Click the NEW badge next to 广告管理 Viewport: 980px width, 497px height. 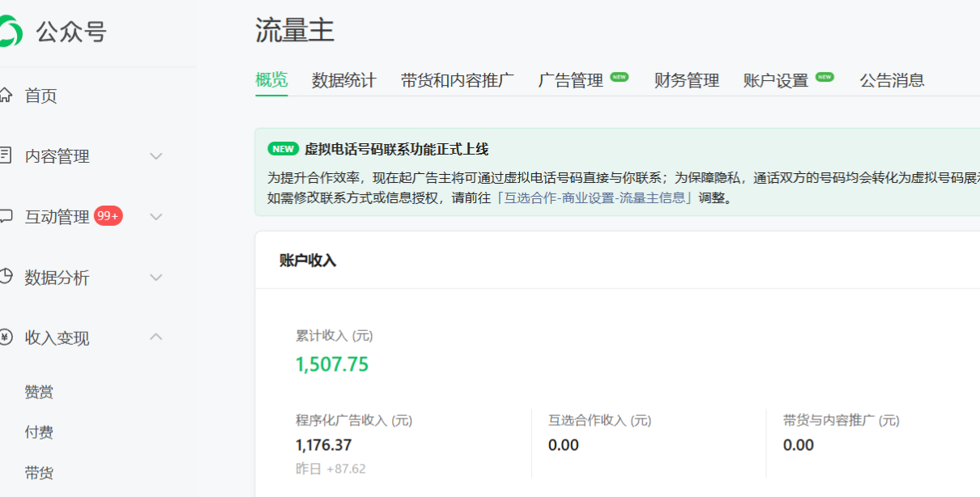click(x=620, y=78)
